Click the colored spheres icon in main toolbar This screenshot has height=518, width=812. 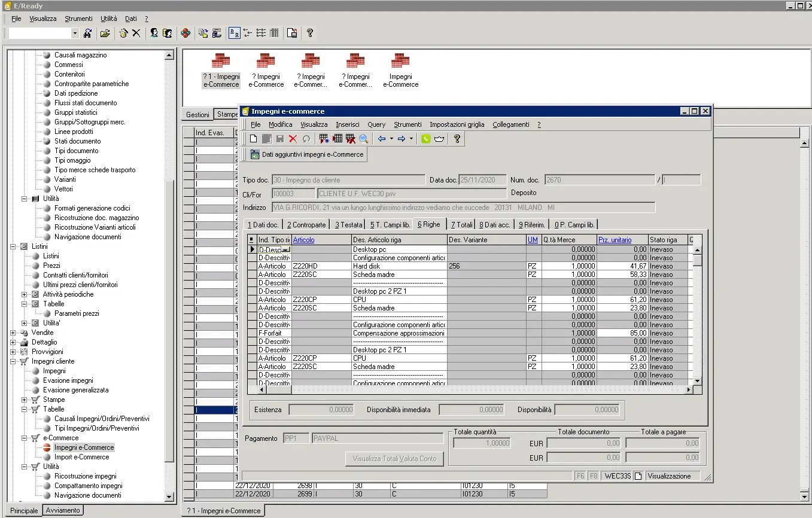coord(185,33)
